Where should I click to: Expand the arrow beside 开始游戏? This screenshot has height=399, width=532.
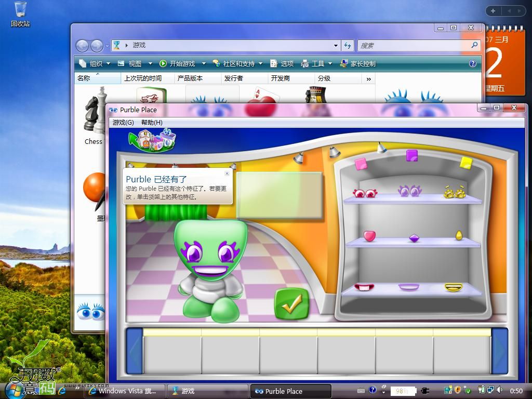204,63
